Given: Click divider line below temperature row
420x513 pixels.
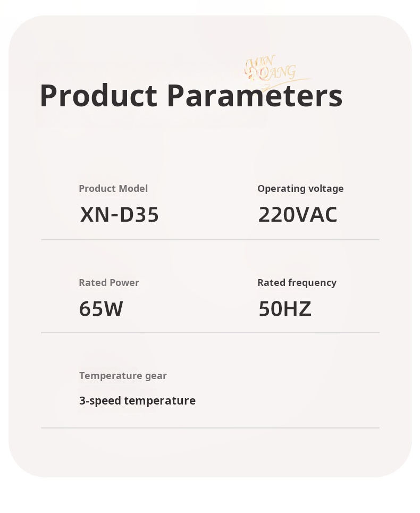Looking at the screenshot, I should pyautogui.click(x=210, y=427).
